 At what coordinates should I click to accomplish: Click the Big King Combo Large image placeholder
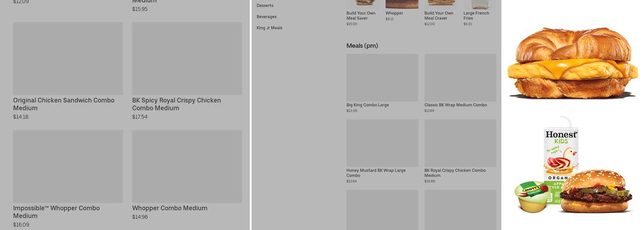click(x=382, y=78)
